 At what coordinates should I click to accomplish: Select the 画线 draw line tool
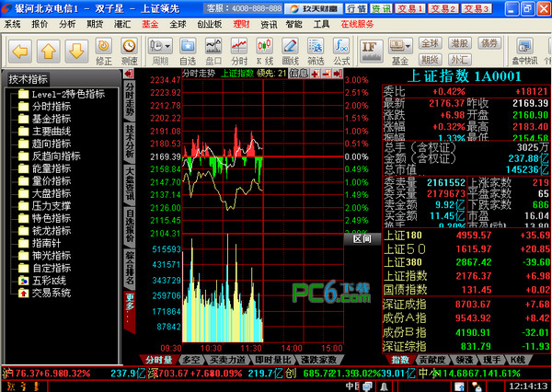coord(291,52)
